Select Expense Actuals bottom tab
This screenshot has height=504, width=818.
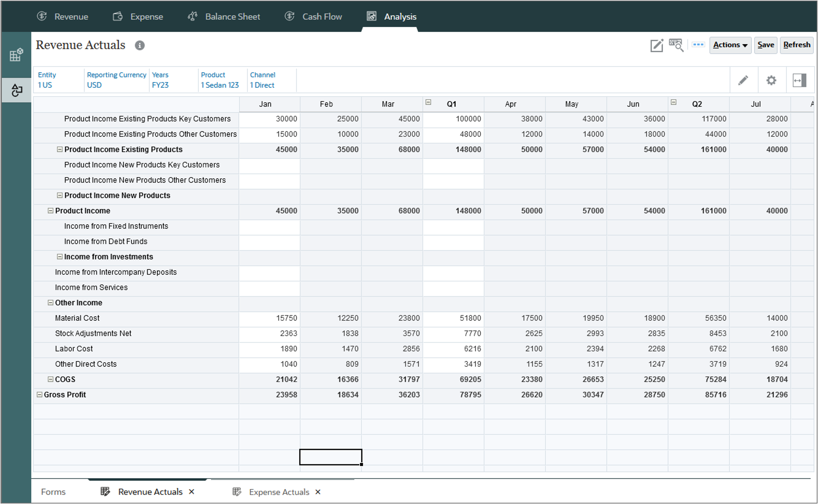(279, 492)
